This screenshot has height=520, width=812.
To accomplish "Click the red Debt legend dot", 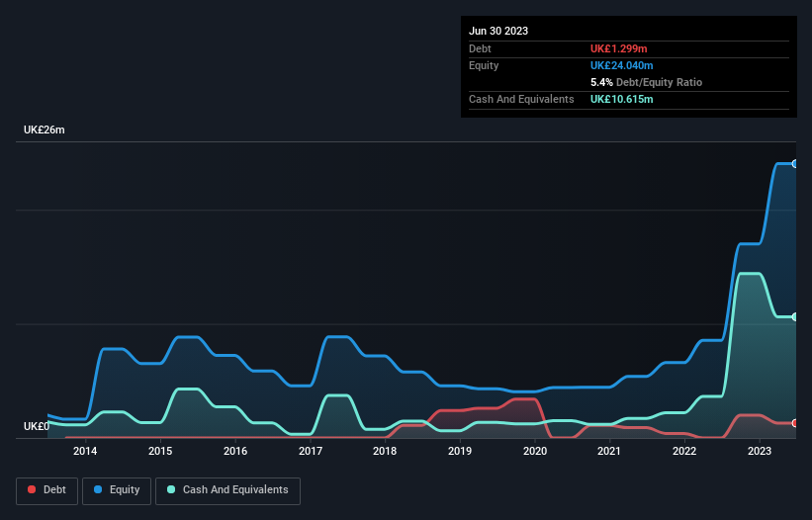I will click(32, 489).
